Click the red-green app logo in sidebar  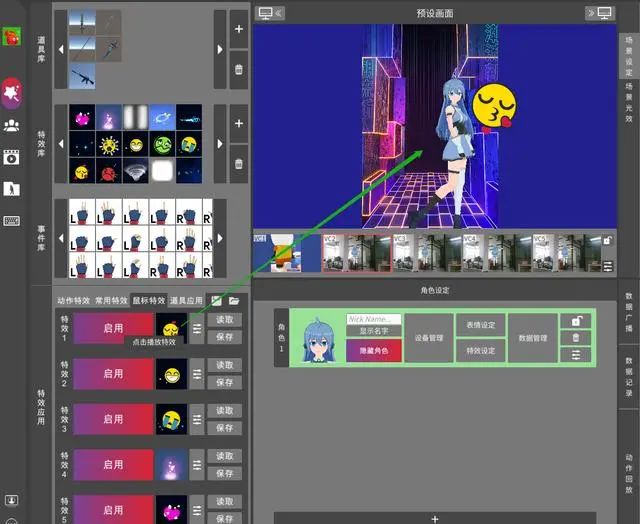pos(11,36)
